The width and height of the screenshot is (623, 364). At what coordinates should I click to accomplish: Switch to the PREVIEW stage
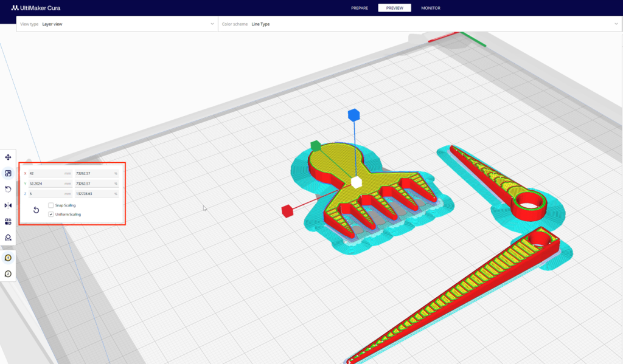click(x=394, y=8)
